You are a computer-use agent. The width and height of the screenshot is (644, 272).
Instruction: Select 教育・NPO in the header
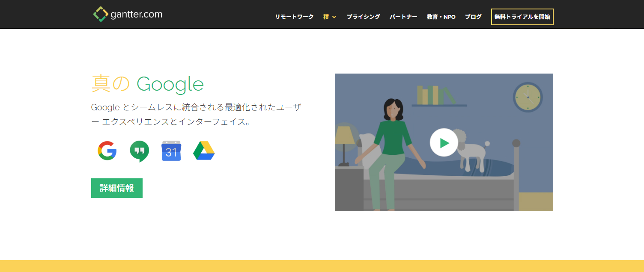pyautogui.click(x=441, y=17)
